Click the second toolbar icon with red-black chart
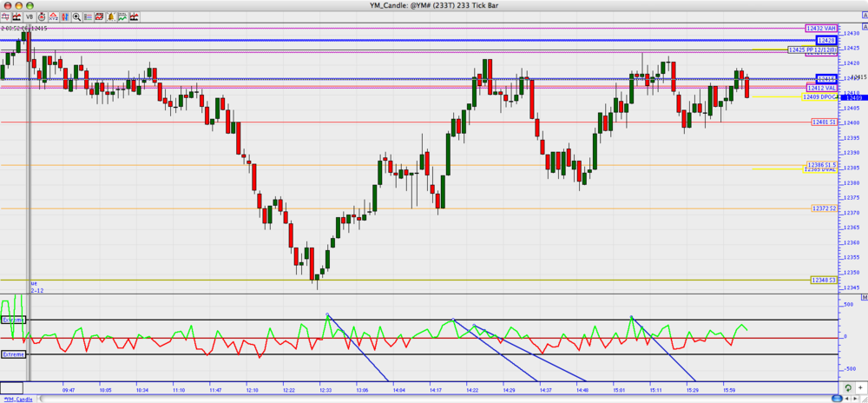868x403 pixels. point(17,17)
